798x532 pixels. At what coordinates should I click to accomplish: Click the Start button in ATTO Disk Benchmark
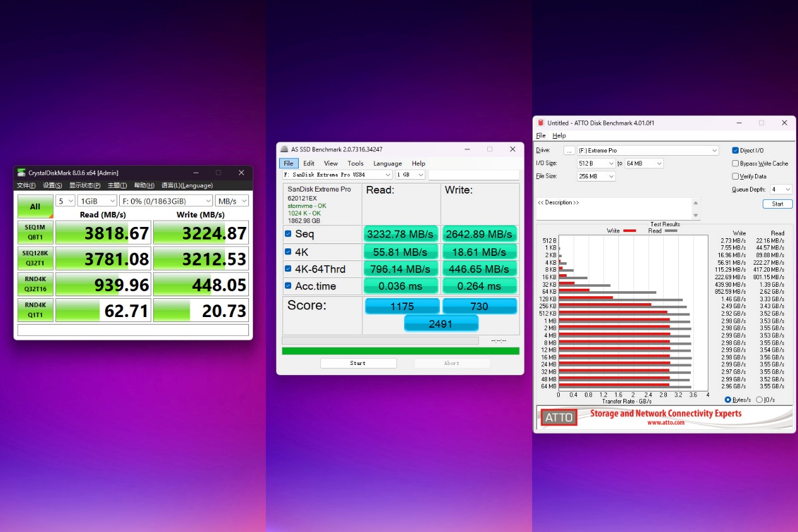pyautogui.click(x=778, y=204)
